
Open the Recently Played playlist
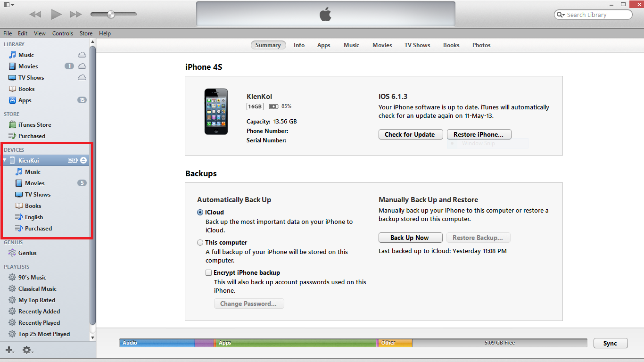click(x=39, y=322)
